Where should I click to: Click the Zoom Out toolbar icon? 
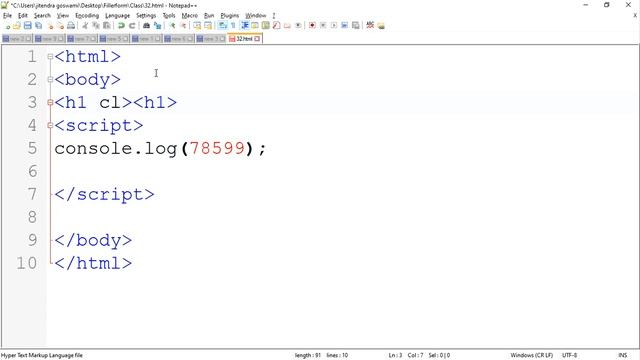pyautogui.click(x=183, y=26)
